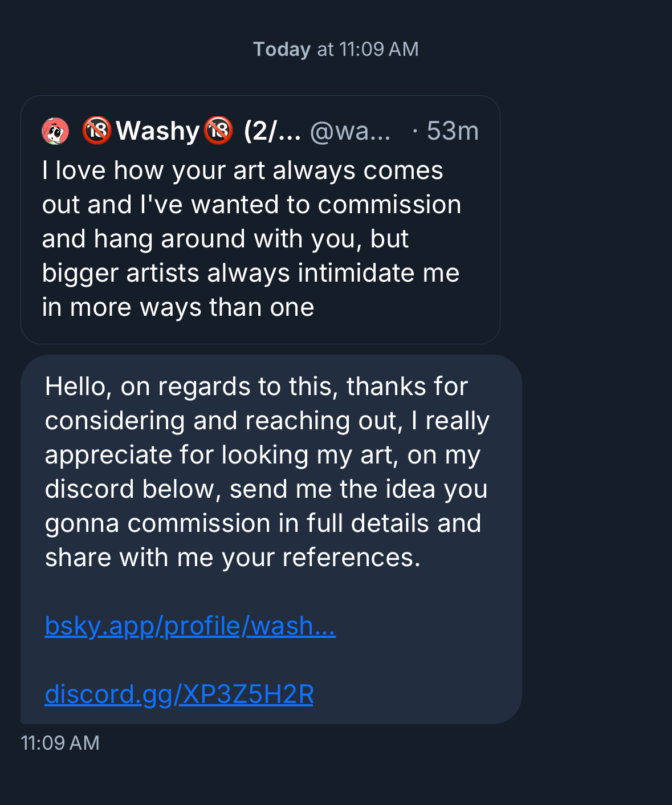
Task: Click Washy's profile avatar in quoted post
Action: [x=55, y=132]
